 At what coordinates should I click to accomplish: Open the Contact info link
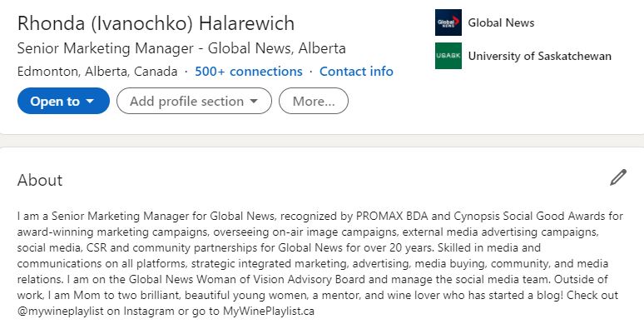tap(356, 72)
